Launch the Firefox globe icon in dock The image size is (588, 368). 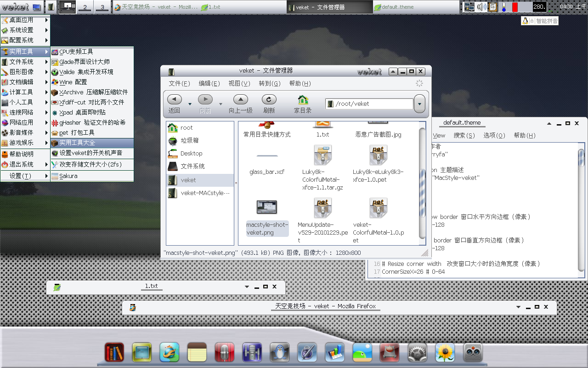170,353
